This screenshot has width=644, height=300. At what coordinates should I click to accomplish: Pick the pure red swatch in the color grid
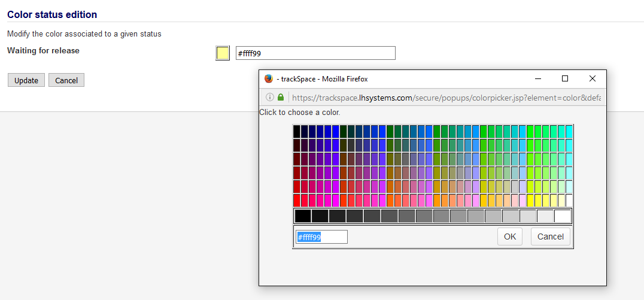(x=296, y=201)
